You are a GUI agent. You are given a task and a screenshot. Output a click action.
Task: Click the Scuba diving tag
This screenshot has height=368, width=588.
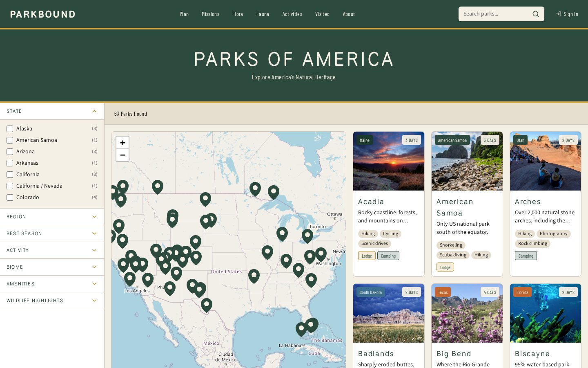pos(453,255)
